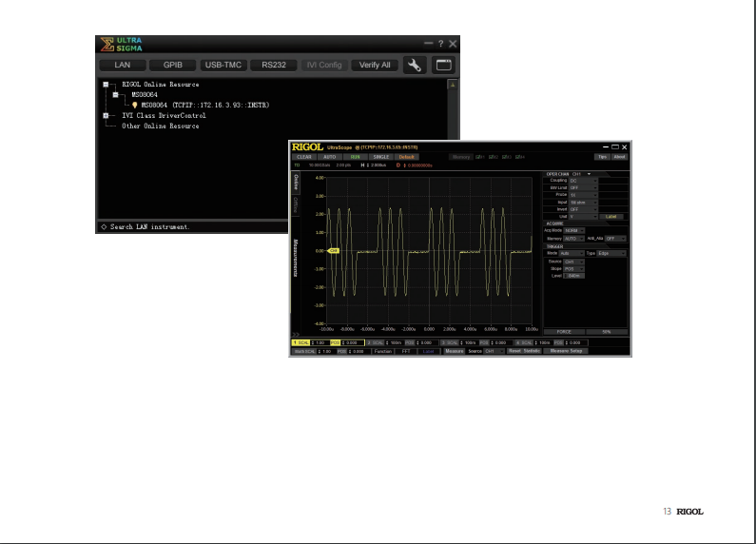756x544 pixels.
Task: Click the window panel icon beside the wrench
Action: pos(443,65)
